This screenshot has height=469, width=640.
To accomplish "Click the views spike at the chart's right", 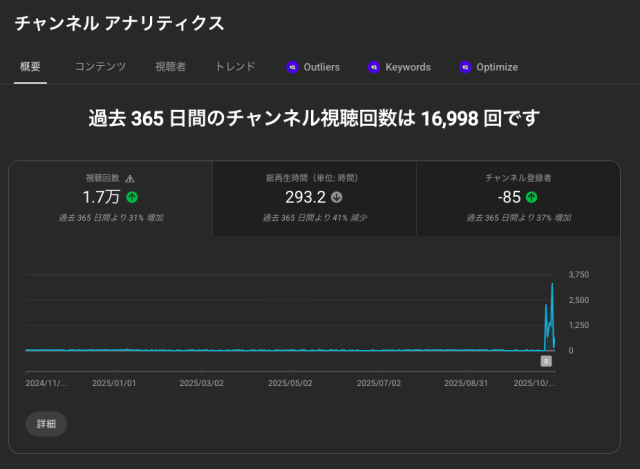I will pyautogui.click(x=552, y=290).
